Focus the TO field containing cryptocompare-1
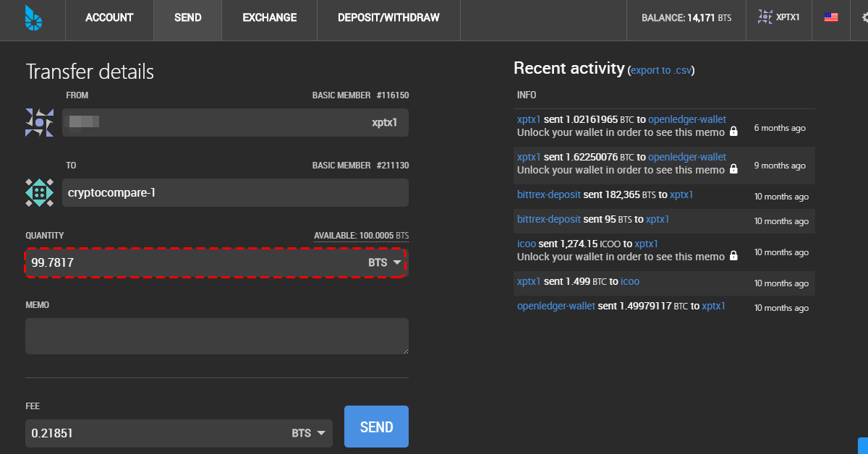The width and height of the screenshot is (868, 454). (x=235, y=193)
